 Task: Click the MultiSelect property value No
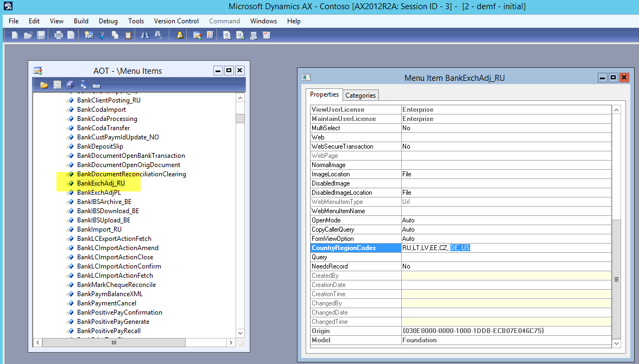point(406,128)
